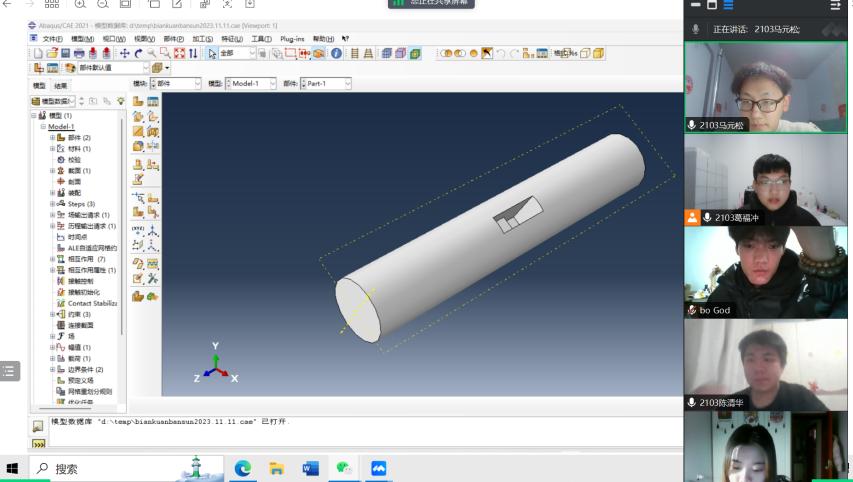Select the Rotate view tool

pos(138,53)
